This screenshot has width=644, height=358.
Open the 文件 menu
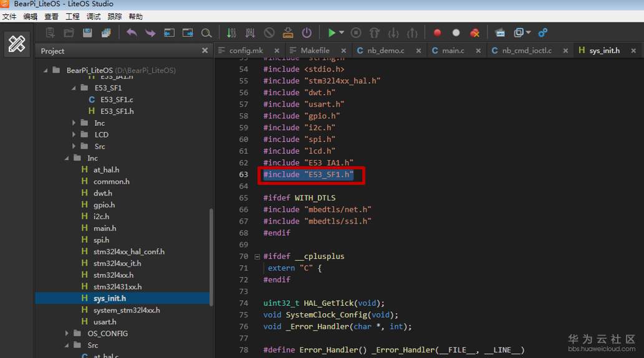click(x=9, y=17)
